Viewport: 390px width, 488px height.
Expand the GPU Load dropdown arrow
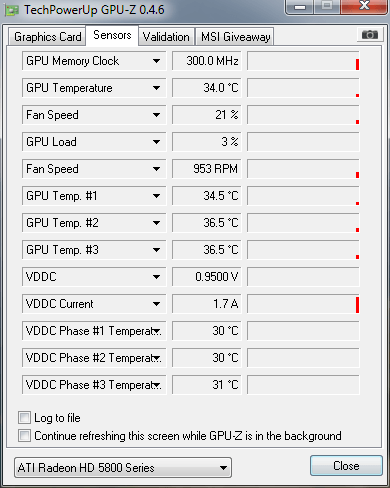pyautogui.click(x=156, y=142)
